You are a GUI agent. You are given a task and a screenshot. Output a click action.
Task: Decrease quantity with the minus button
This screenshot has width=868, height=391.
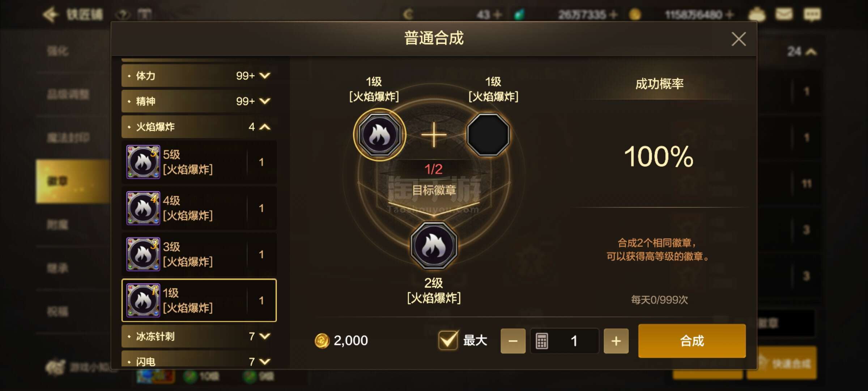[x=513, y=341]
